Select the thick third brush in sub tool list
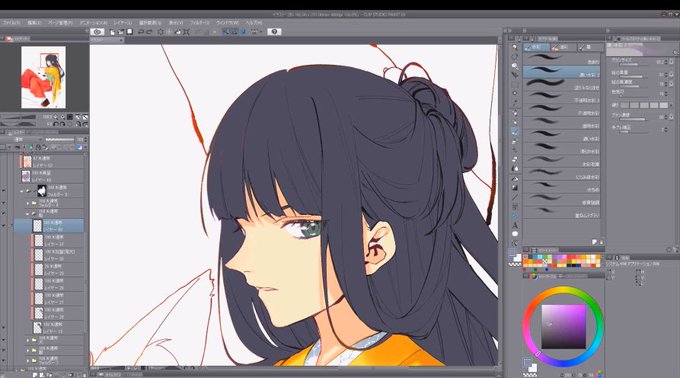This screenshot has height=378, width=680. pyautogui.click(x=562, y=85)
